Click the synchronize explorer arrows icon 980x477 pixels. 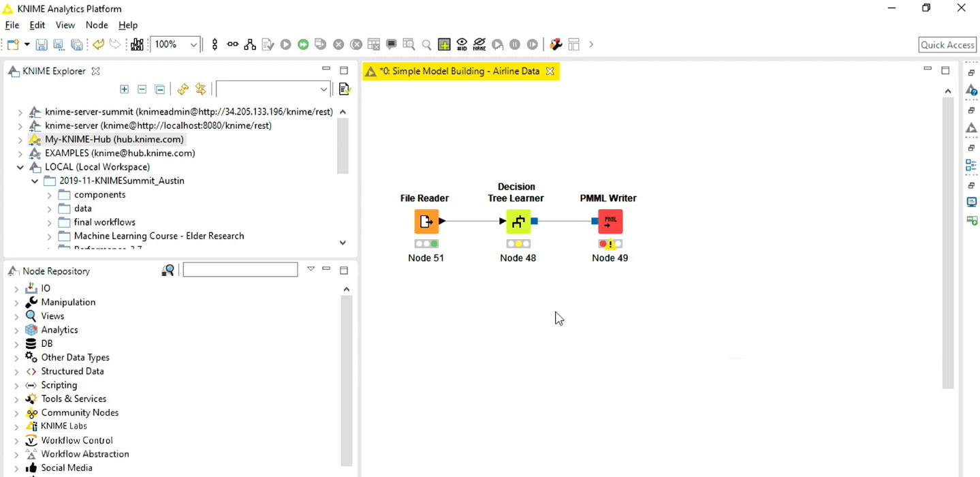pyautogui.click(x=200, y=89)
